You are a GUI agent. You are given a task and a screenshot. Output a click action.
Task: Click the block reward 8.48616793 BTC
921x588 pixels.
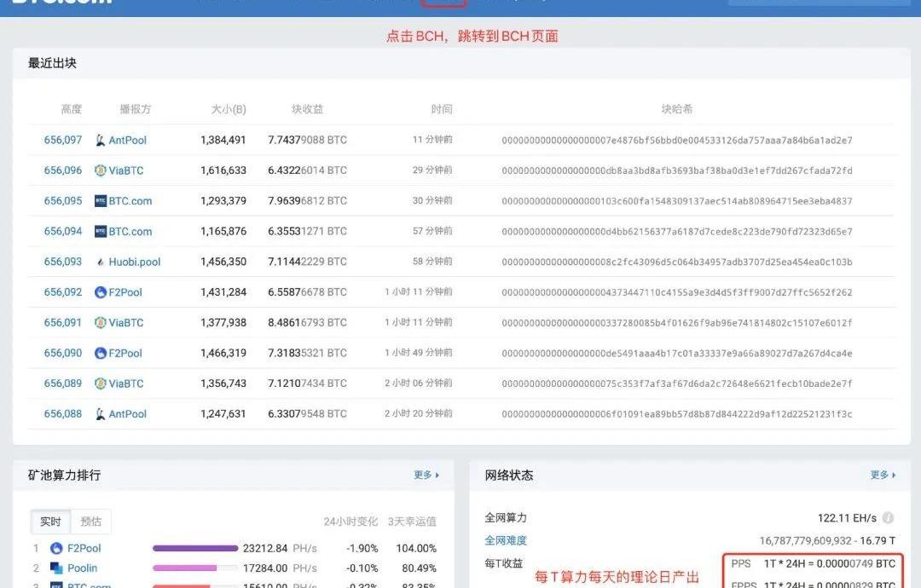point(307,323)
